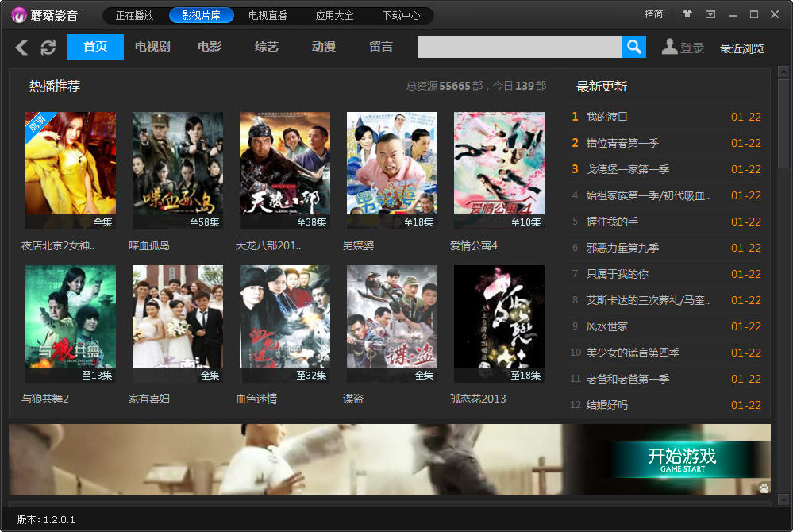Open the 夜店北京2女神 poster
This screenshot has height=532, width=793.
71,171
